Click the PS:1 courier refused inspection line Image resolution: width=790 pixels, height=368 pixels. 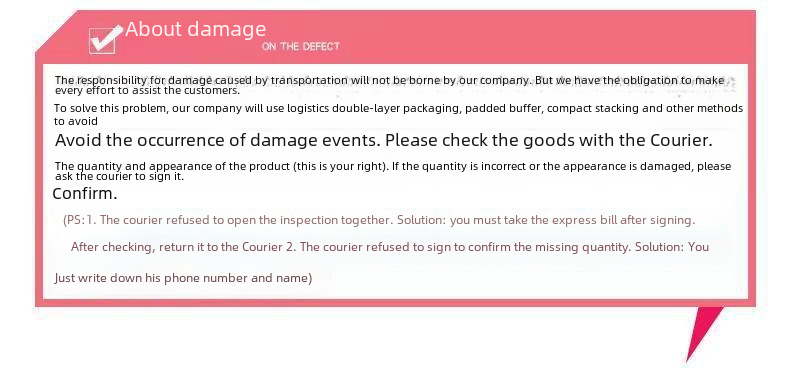coord(379,220)
